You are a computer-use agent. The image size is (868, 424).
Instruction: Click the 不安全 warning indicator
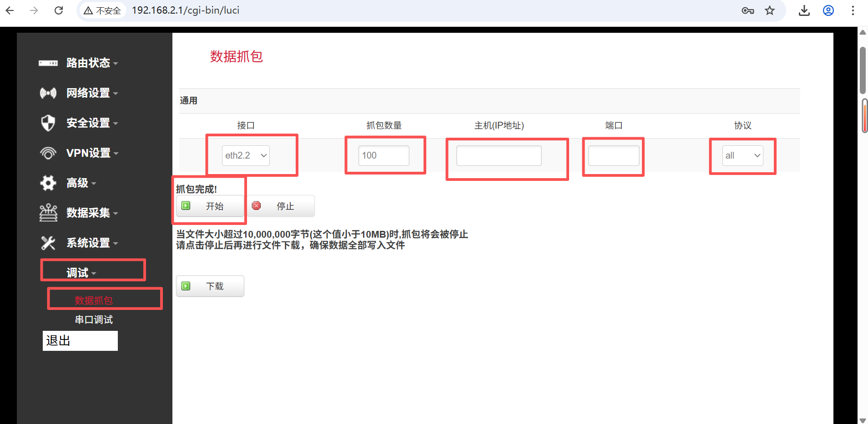coord(102,10)
